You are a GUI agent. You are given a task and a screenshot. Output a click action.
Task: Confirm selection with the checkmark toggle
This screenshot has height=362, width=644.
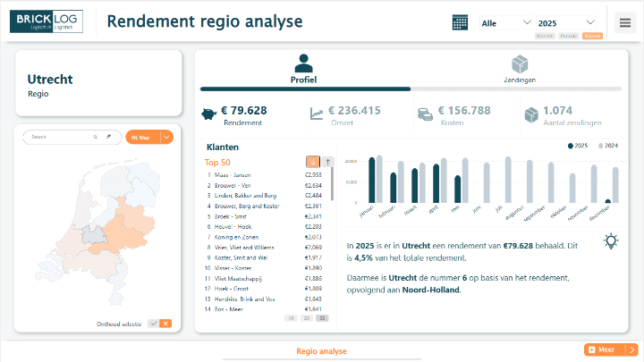point(153,324)
